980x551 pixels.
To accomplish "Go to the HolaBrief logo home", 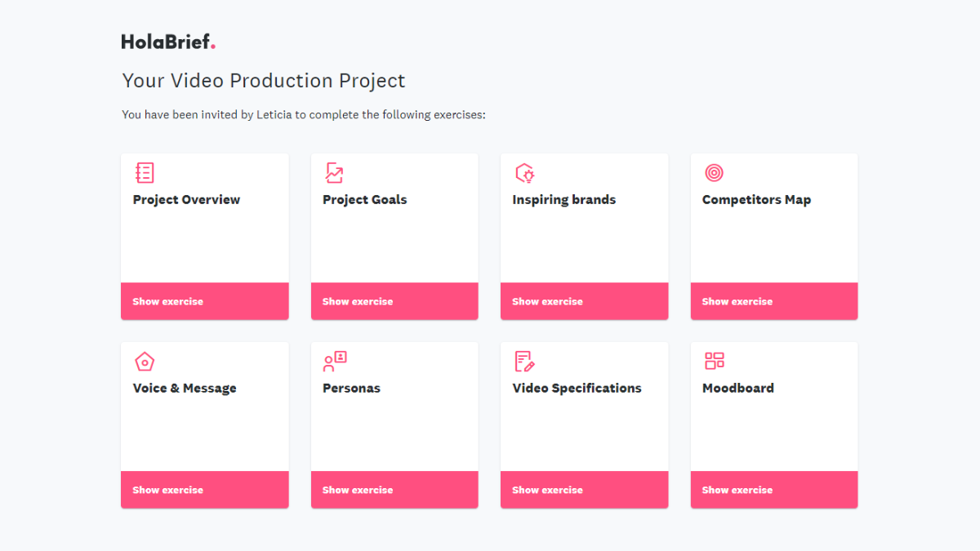I will click(168, 42).
